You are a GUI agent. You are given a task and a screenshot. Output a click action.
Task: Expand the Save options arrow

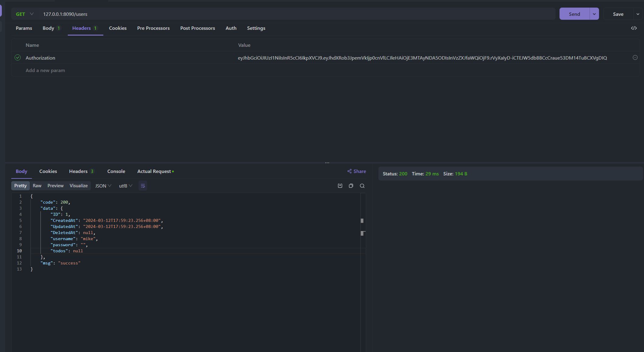[638, 14]
